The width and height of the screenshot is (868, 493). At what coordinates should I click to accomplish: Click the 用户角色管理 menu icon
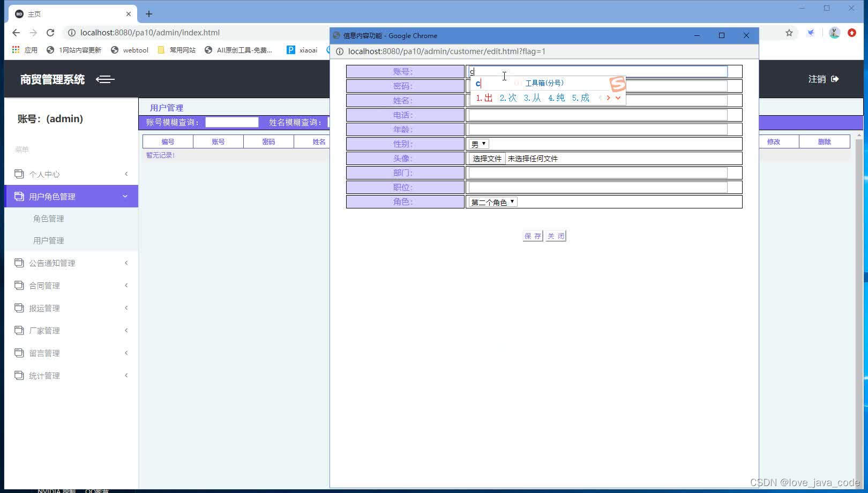coord(19,196)
